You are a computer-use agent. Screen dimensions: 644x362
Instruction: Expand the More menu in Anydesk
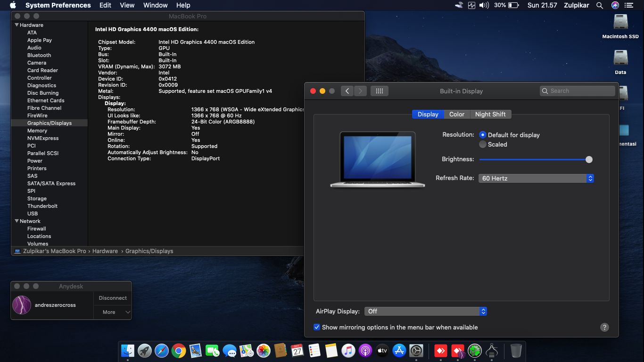tap(113, 312)
